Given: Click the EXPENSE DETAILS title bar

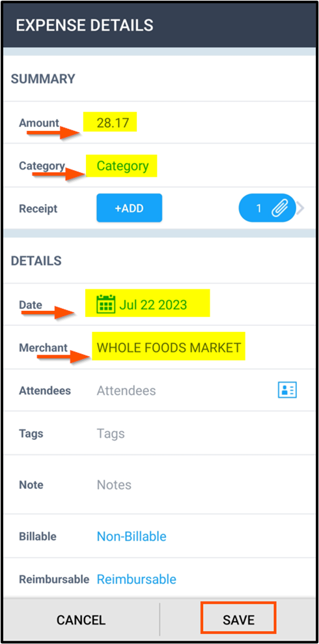Looking at the screenshot, I should point(159,25).
